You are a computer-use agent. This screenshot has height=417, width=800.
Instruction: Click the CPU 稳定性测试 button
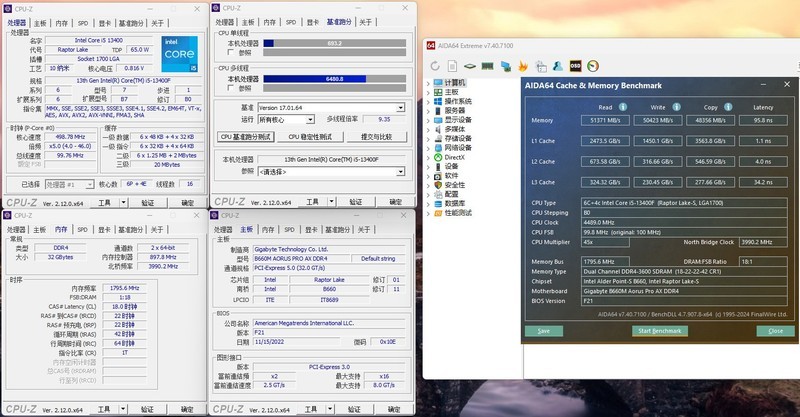coord(310,137)
